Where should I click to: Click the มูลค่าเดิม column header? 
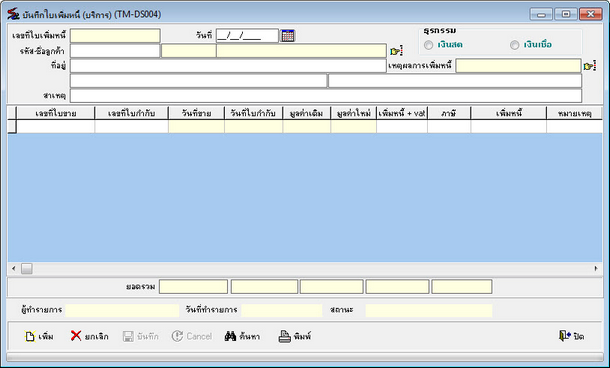(307, 113)
